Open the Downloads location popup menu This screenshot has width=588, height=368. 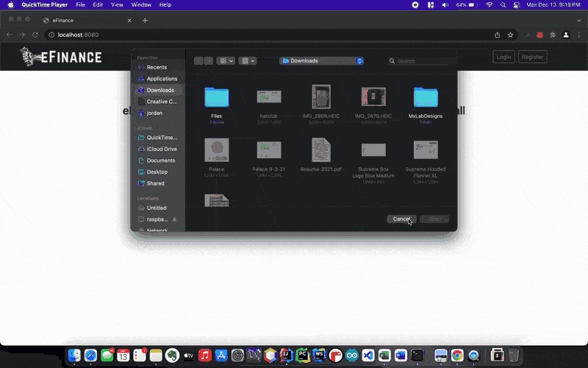click(321, 61)
